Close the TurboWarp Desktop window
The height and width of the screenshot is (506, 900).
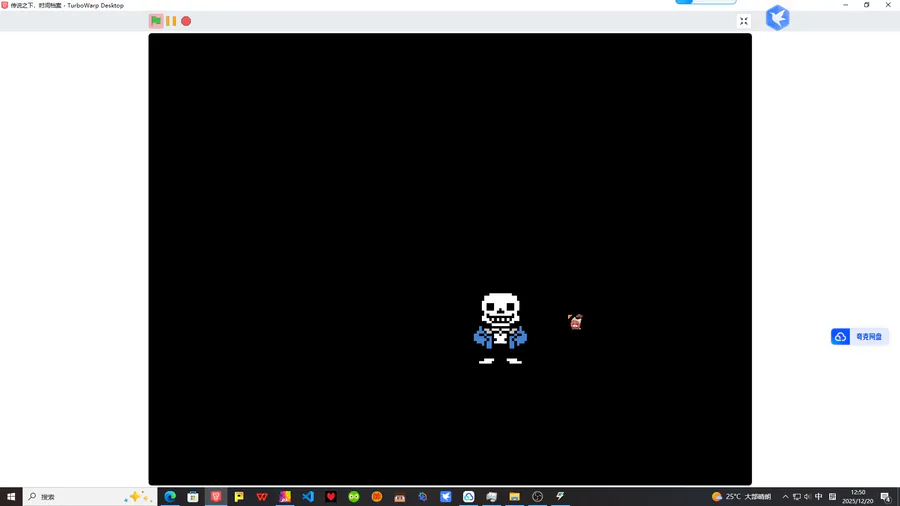point(888,5)
